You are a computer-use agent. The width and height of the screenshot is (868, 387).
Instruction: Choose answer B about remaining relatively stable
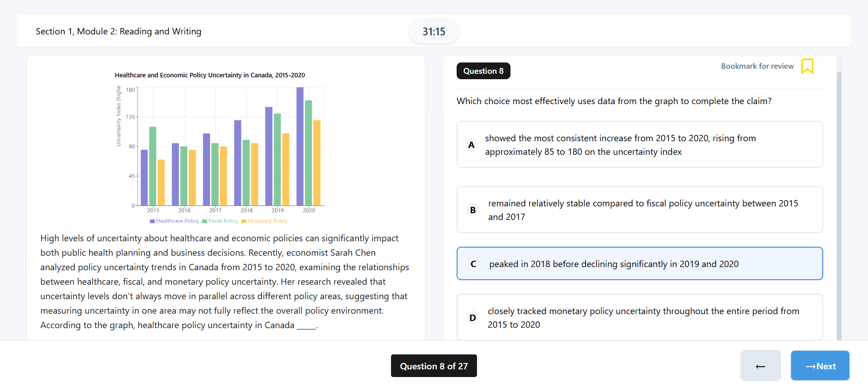point(639,210)
